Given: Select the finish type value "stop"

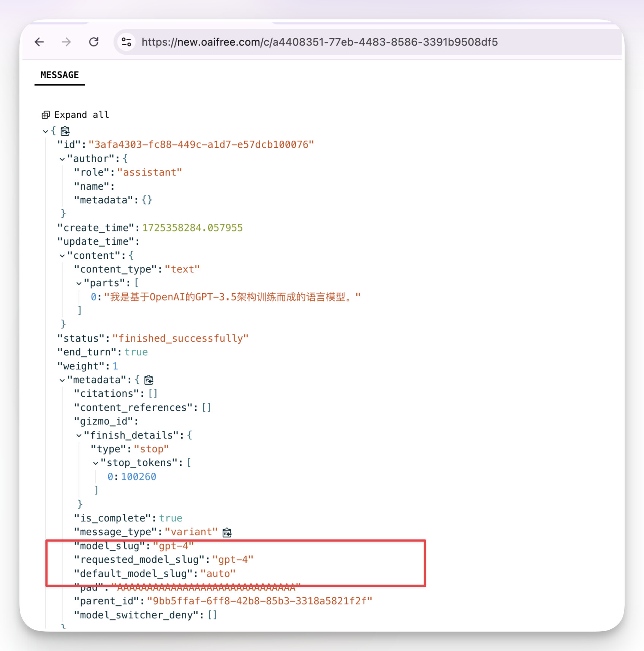Looking at the screenshot, I should click(x=152, y=449).
